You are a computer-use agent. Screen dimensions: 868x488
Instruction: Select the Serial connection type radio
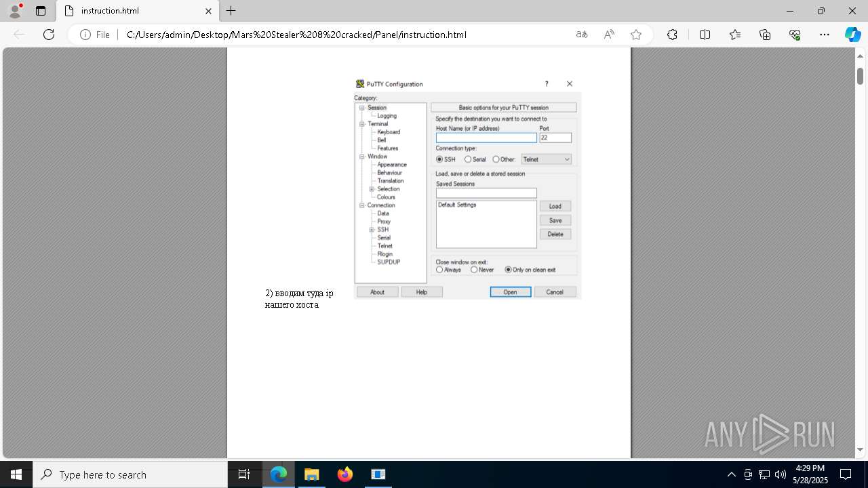click(x=468, y=159)
